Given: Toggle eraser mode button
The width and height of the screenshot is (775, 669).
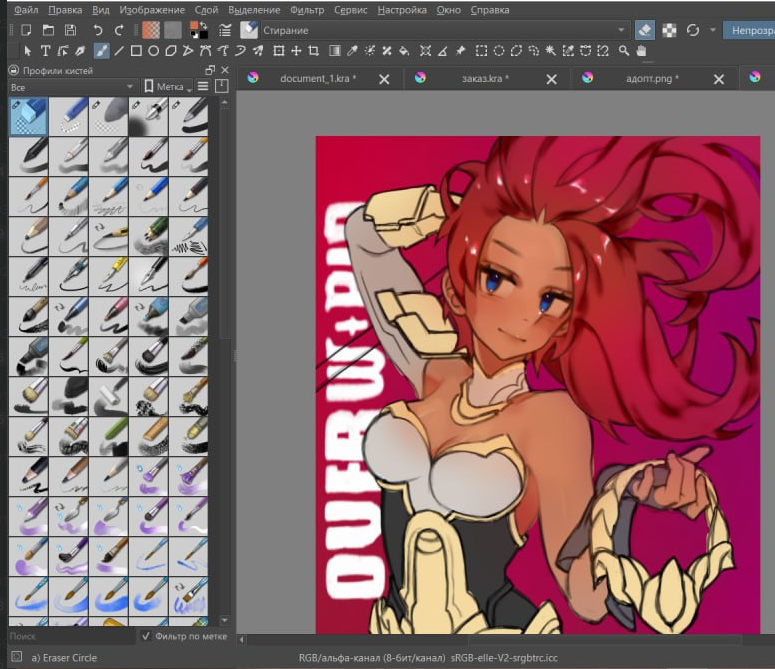Looking at the screenshot, I should coord(645,31).
